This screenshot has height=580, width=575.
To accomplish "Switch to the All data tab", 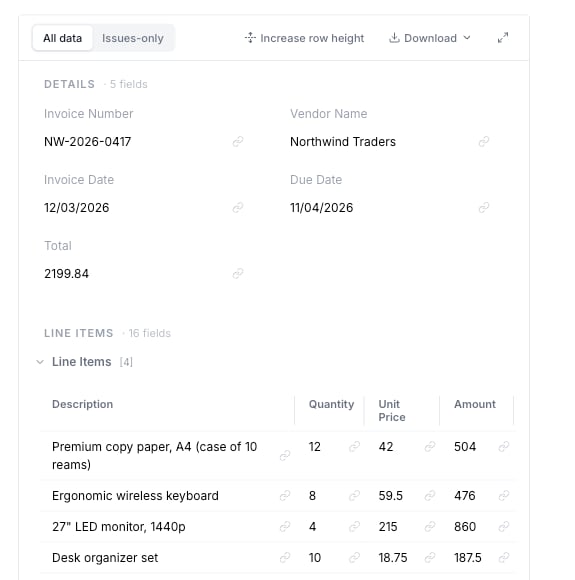I will 63,38.
